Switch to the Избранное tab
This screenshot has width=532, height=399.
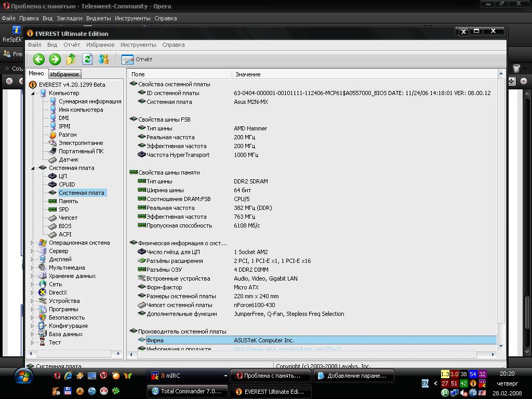click(x=64, y=74)
